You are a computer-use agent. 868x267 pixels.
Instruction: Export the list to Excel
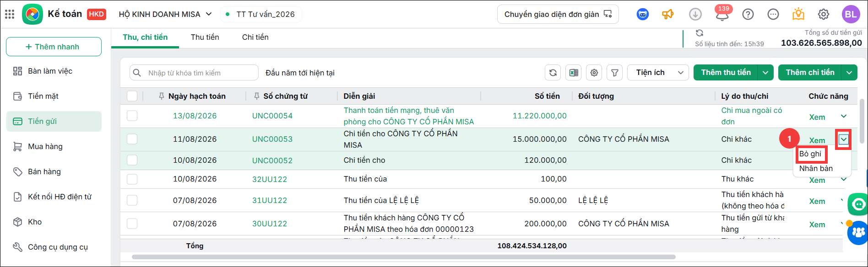click(574, 73)
